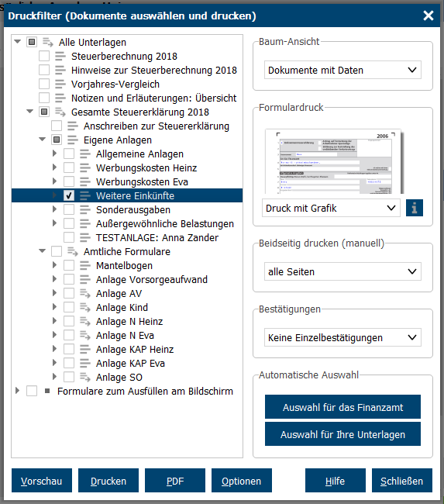Click the icon beside Gesamte Steuererklärung 2018
This screenshot has width=444, height=504.
click(x=60, y=112)
